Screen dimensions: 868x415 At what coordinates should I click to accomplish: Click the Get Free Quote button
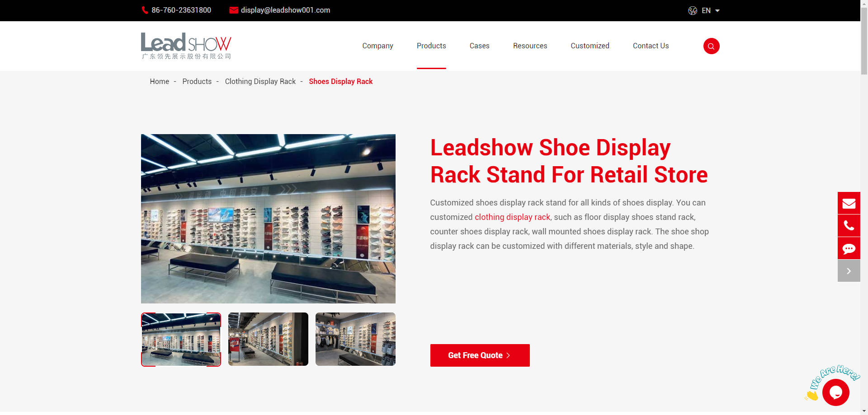coord(480,355)
